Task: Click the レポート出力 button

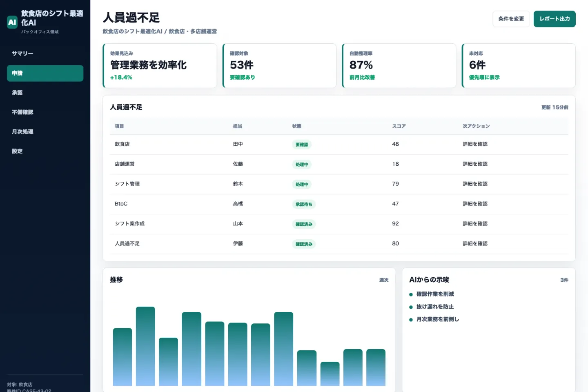Action: [555, 19]
